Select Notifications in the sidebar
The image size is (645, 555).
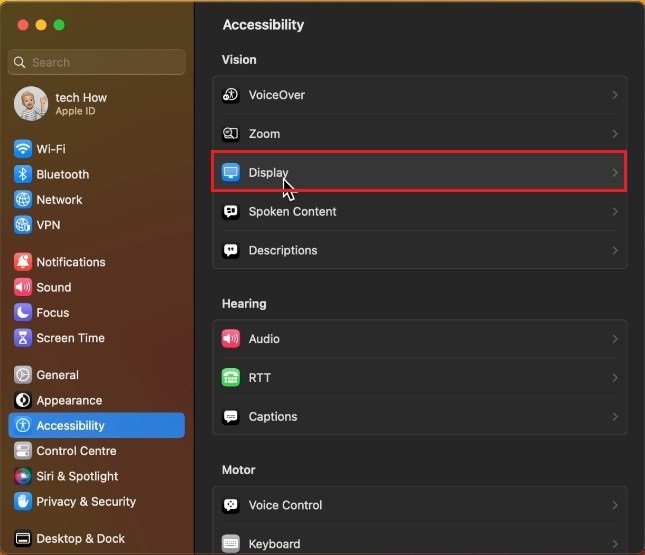click(x=70, y=262)
